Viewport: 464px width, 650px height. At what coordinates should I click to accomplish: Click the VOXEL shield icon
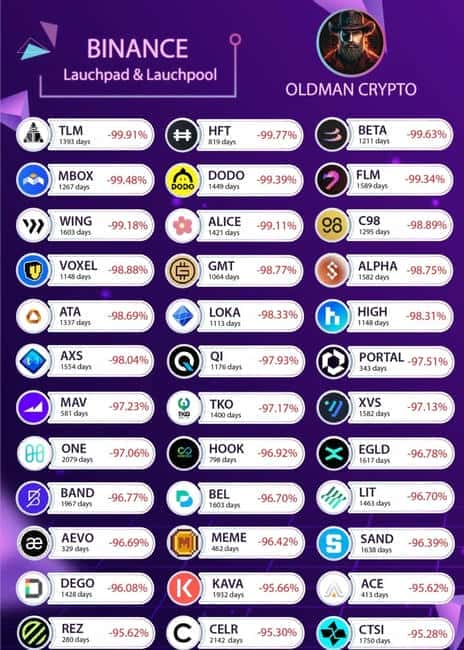tap(33, 270)
